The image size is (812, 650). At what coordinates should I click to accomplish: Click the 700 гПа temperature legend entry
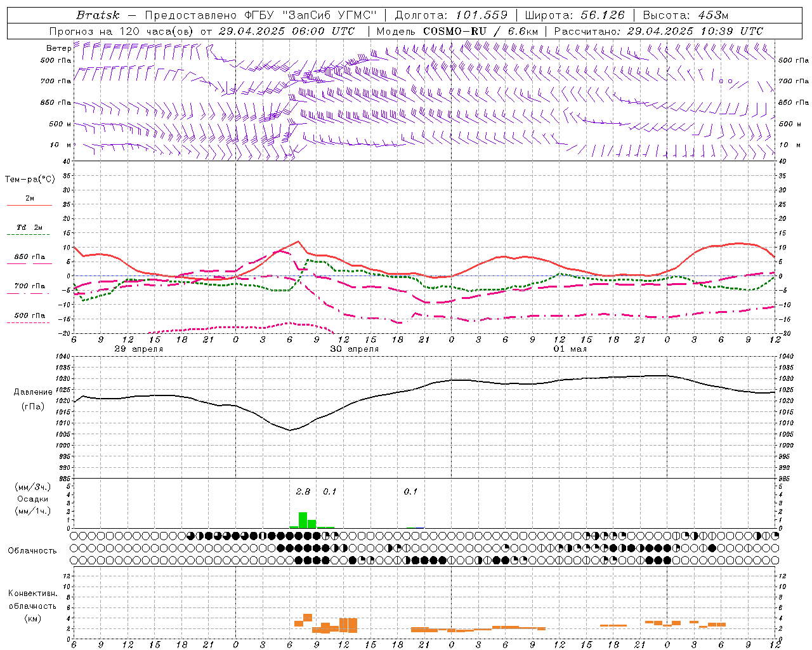pos(29,286)
